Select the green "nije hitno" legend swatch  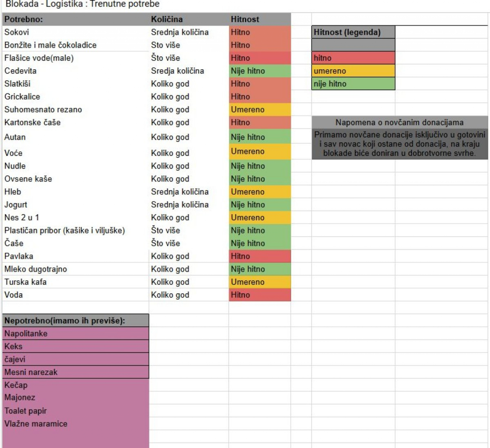tap(353, 84)
